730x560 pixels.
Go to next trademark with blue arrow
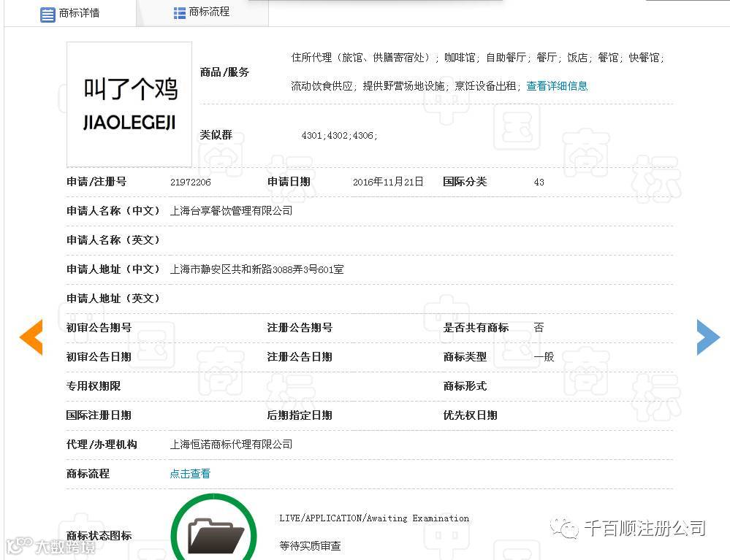tap(708, 337)
